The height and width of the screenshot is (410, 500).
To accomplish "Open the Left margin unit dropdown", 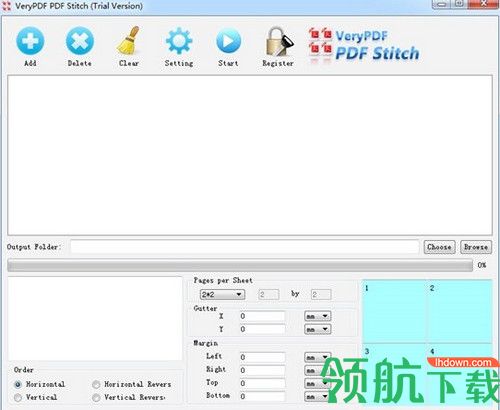I will pos(317,357).
